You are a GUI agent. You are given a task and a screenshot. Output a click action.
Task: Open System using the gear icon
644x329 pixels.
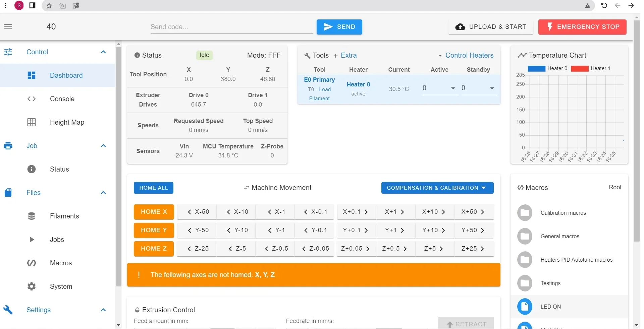[32, 286]
